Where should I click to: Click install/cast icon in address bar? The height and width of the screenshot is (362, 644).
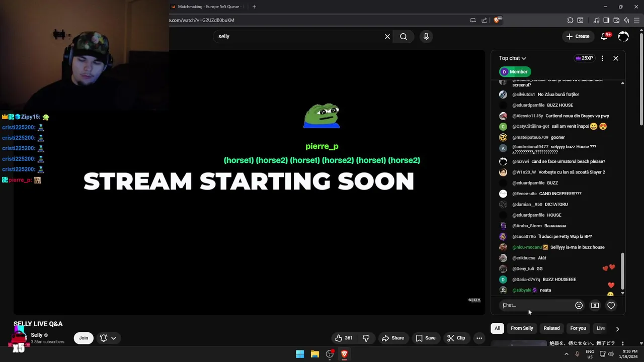pyautogui.click(x=473, y=20)
